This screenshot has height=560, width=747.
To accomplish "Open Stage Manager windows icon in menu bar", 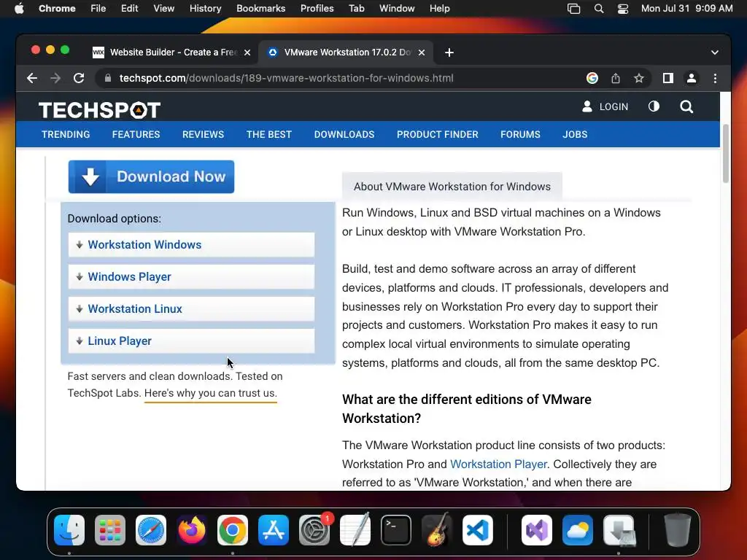I will point(573,9).
